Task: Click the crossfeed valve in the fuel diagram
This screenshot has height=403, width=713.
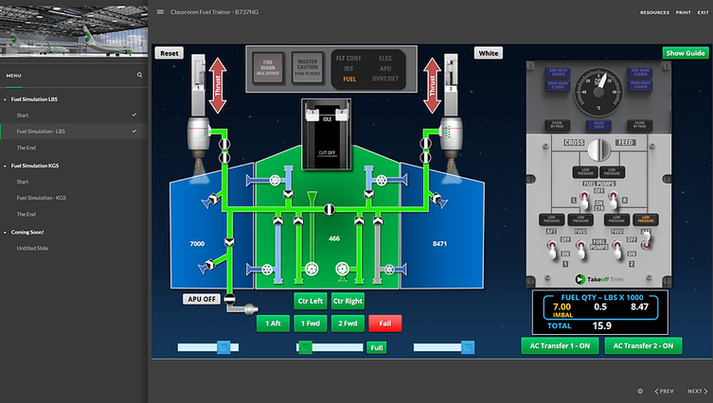Action: point(329,209)
